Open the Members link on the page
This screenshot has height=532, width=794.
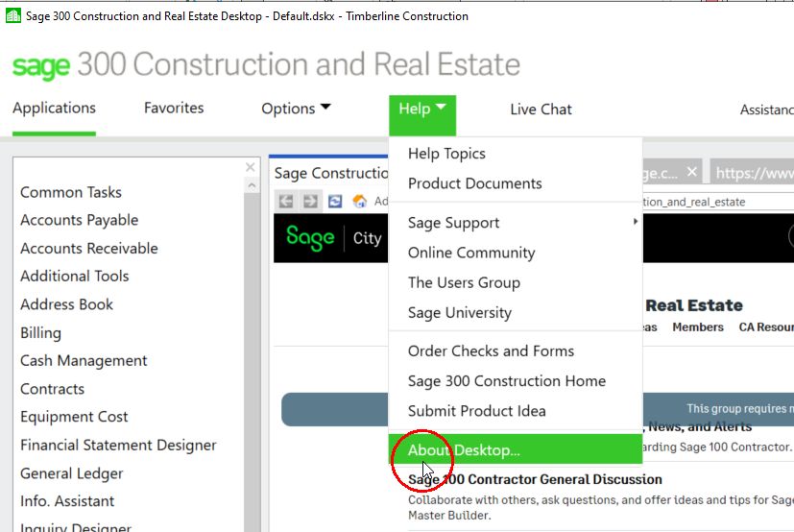point(698,327)
